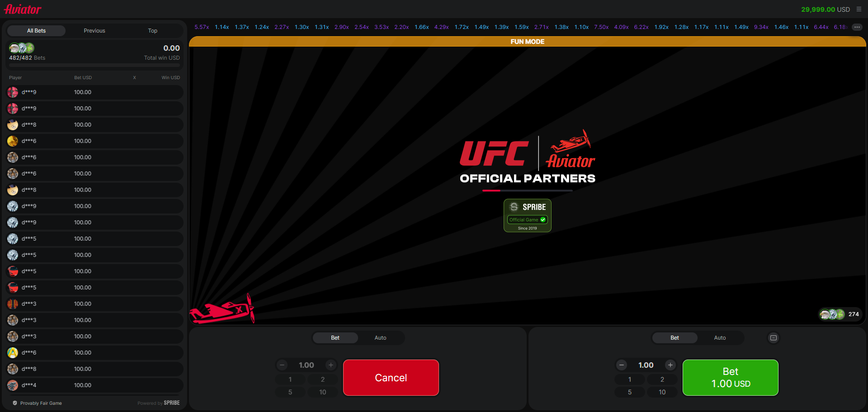Set the left panel quick amount to 10
The image size is (868, 412).
pyautogui.click(x=323, y=392)
